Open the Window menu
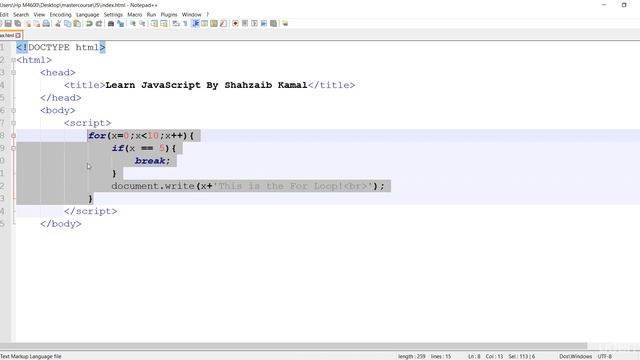Screen dimensions: 640x360 click(x=191, y=14)
